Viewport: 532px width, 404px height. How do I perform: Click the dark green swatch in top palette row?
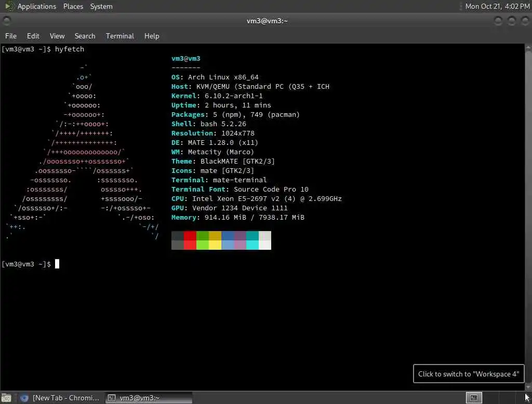203,236
